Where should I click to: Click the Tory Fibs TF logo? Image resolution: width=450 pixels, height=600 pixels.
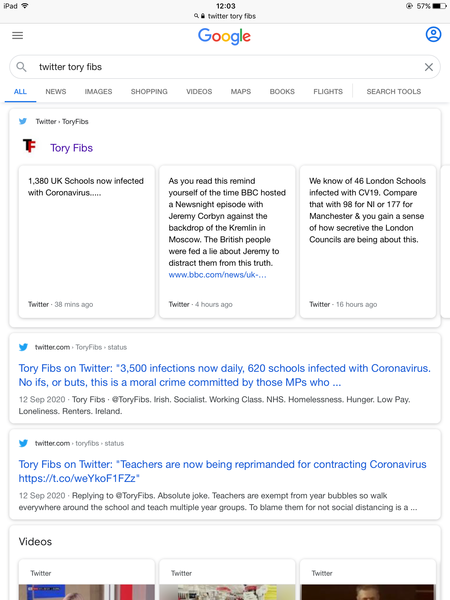(29, 146)
